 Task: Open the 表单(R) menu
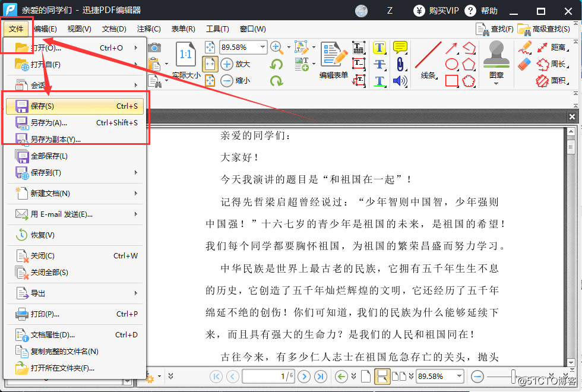click(x=183, y=29)
